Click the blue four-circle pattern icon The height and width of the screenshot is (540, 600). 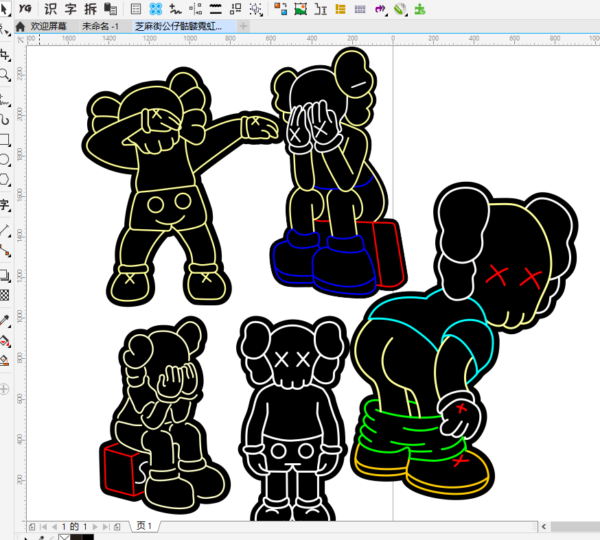click(155, 8)
